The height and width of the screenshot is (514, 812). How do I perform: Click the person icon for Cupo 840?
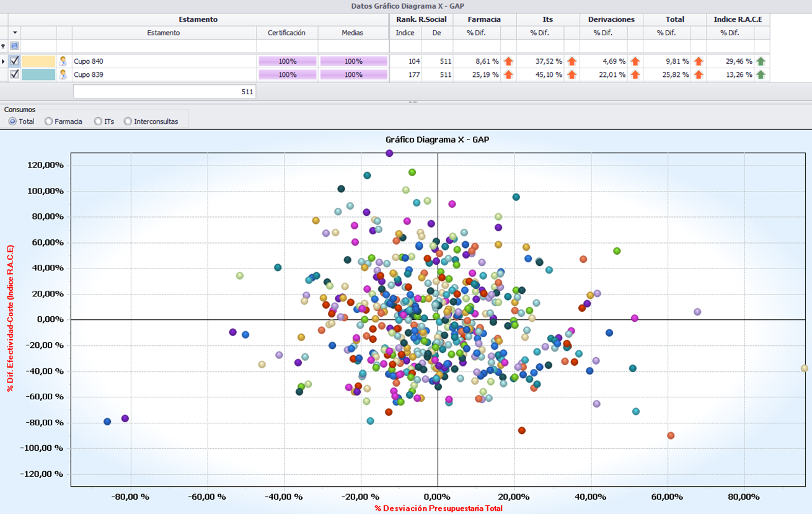[x=63, y=61]
